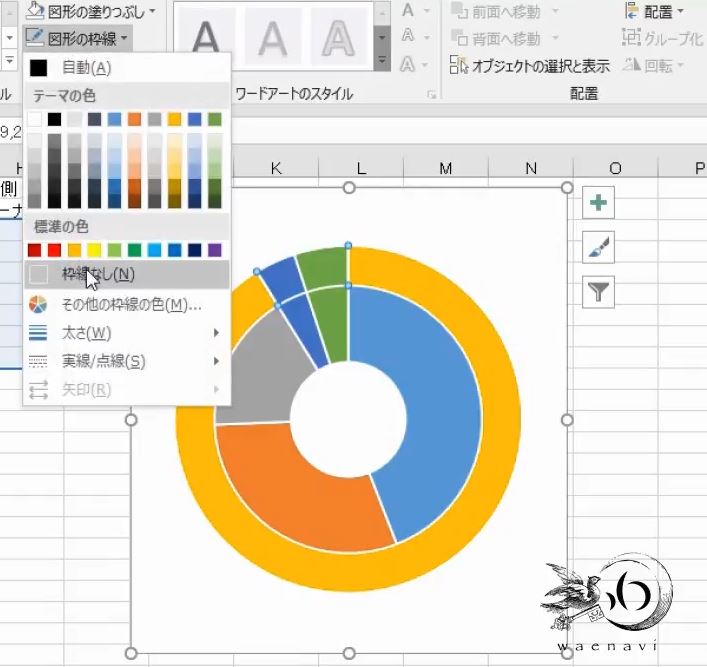Open the chart styles paintbrush button

pos(598,247)
